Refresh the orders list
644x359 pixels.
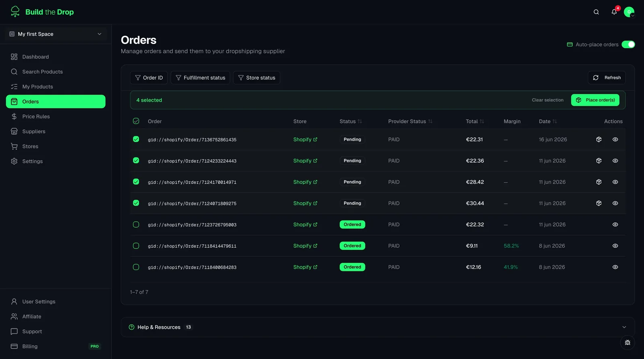(607, 78)
